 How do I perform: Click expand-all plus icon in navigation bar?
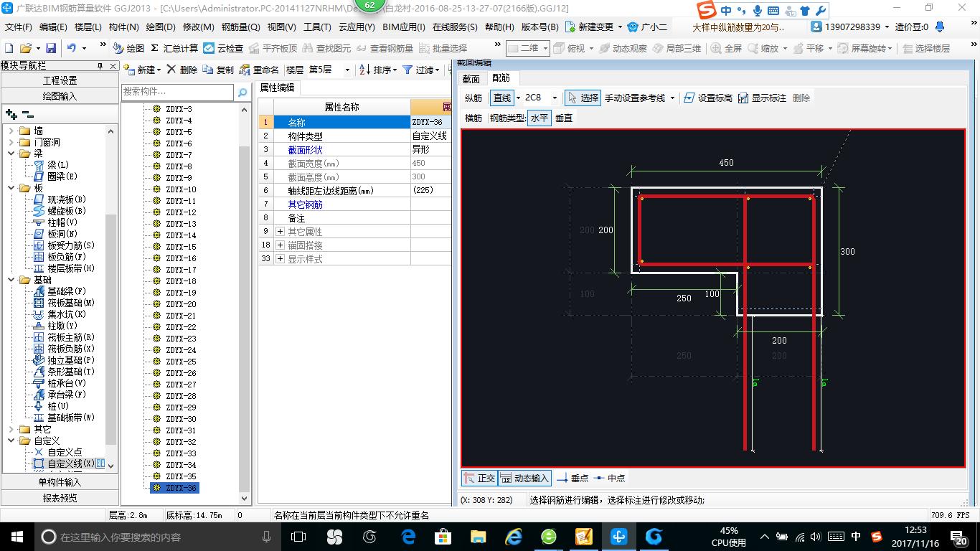tap(11, 113)
